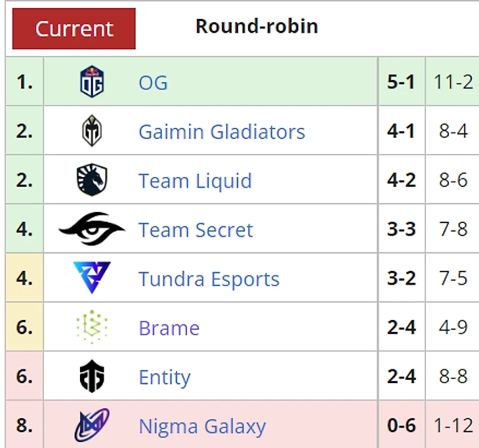Visit the Tundra Esports page

209,279
